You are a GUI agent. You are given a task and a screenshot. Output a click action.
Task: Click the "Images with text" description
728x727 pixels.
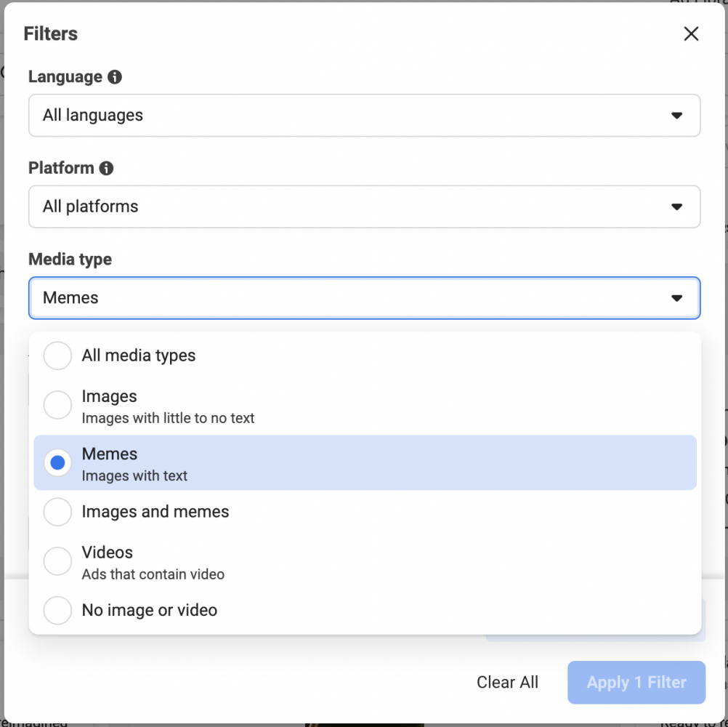pyautogui.click(x=134, y=476)
